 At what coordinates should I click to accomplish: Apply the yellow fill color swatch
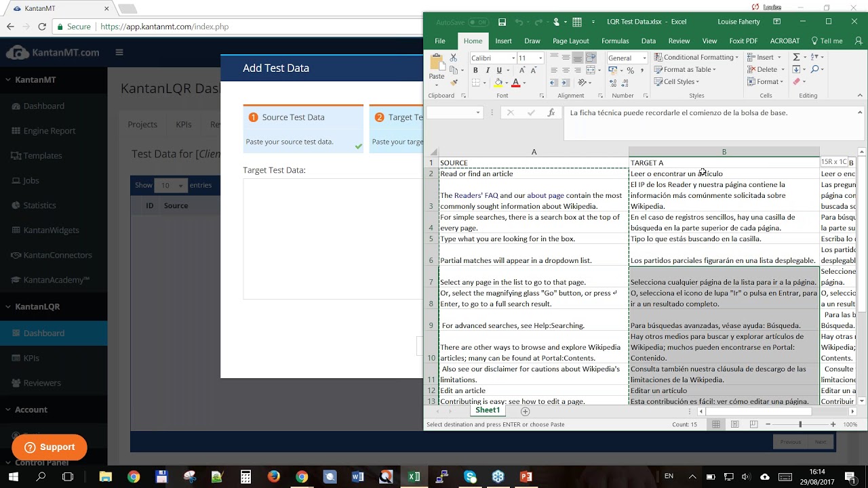[x=498, y=83]
